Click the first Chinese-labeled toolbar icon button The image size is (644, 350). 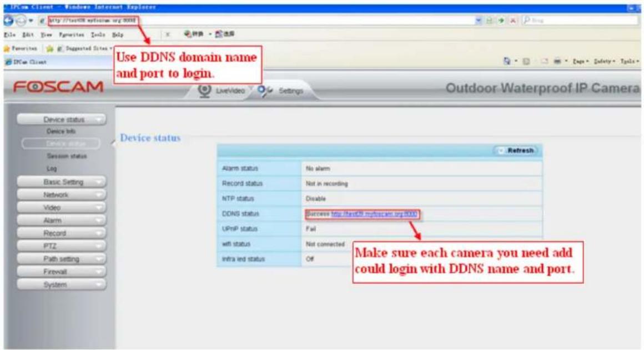point(193,34)
